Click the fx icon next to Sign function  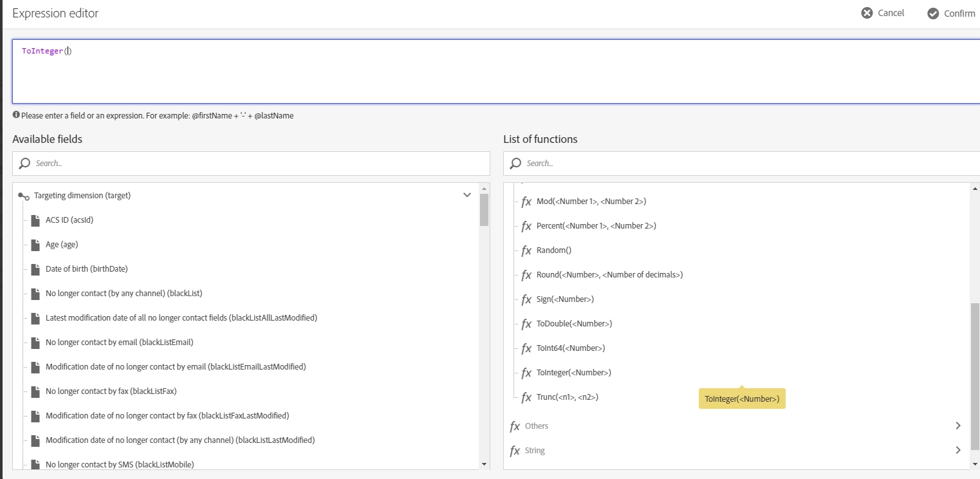tap(526, 299)
